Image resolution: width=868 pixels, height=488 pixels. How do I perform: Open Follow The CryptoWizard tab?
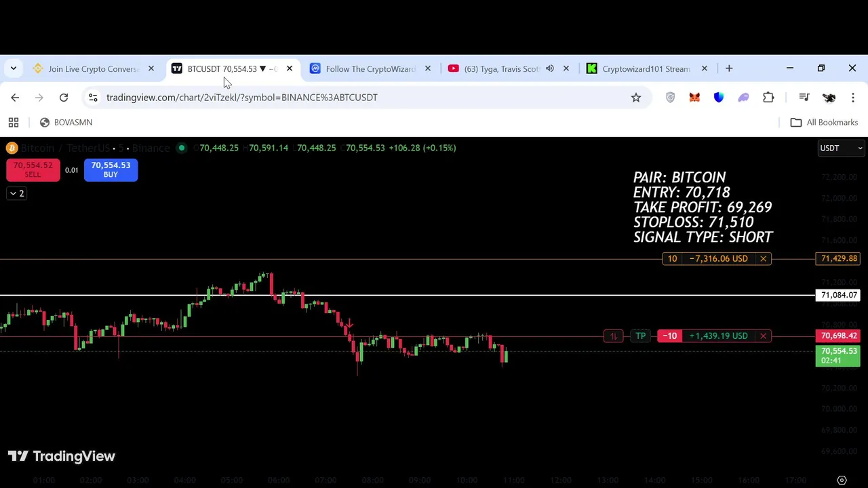[370, 68]
